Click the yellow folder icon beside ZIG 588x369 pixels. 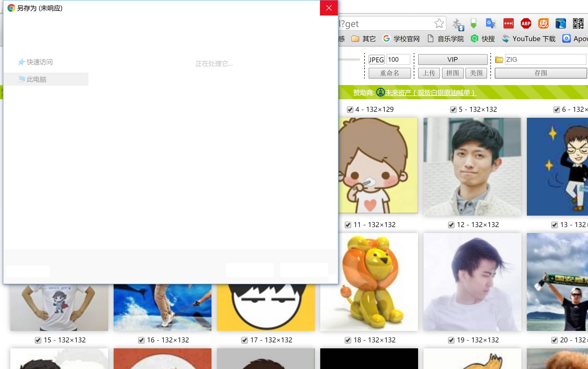(x=499, y=60)
